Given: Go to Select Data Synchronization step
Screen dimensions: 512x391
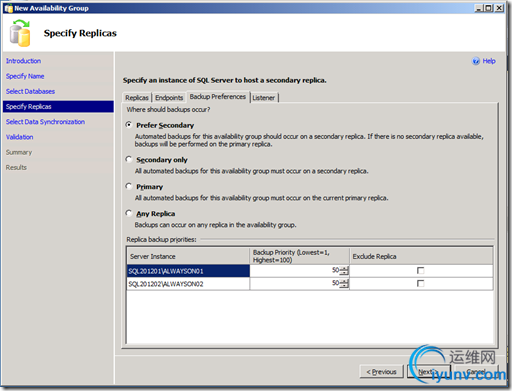Looking at the screenshot, I should (x=45, y=122).
